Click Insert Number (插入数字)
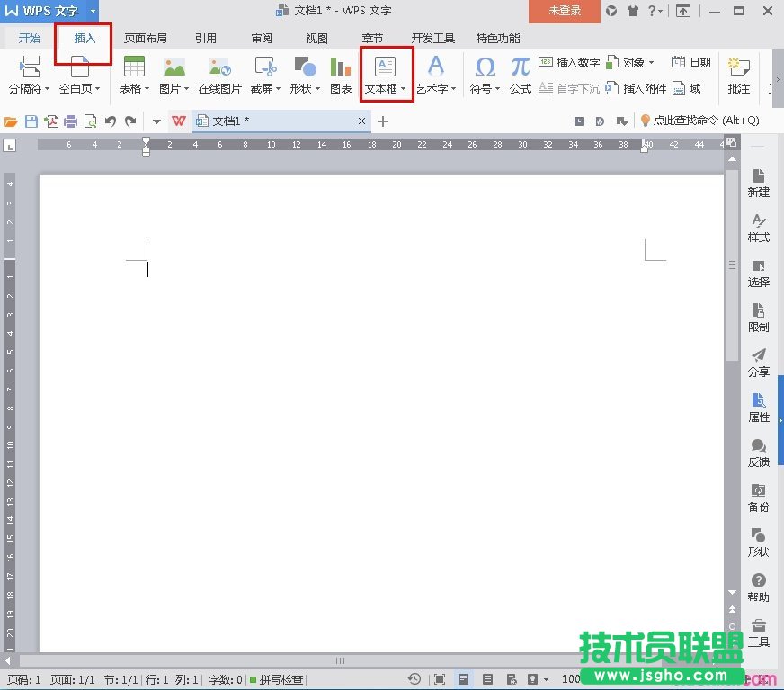Viewport: 784px width, 690px height. pos(569,62)
